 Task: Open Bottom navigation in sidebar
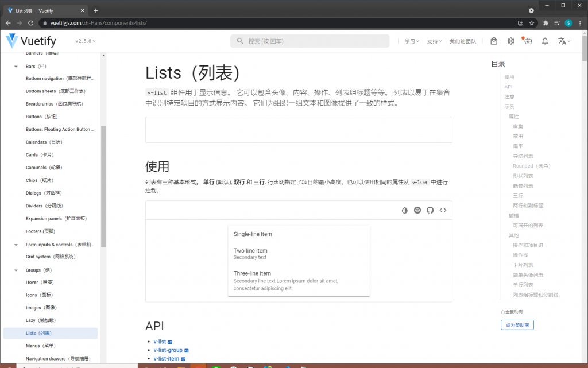pyautogui.click(x=60, y=78)
